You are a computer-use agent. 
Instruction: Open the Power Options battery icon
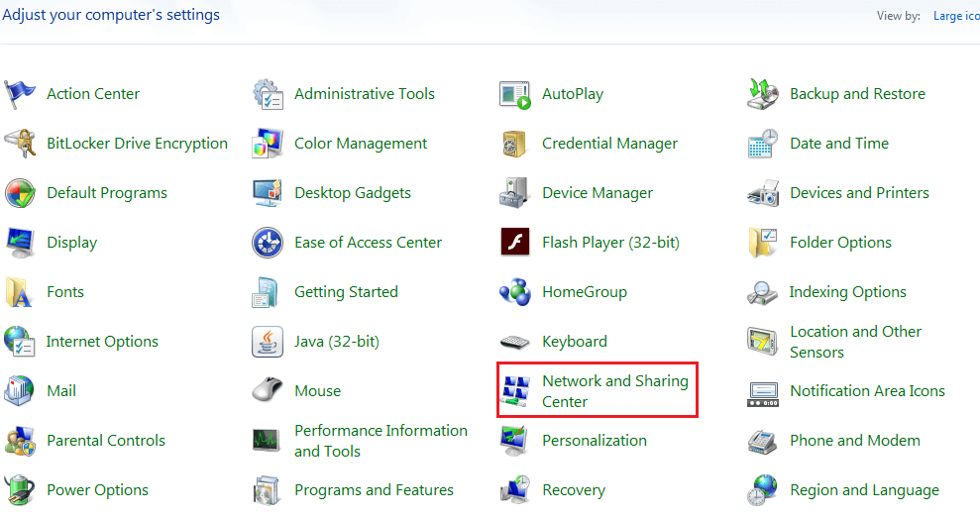[20, 490]
